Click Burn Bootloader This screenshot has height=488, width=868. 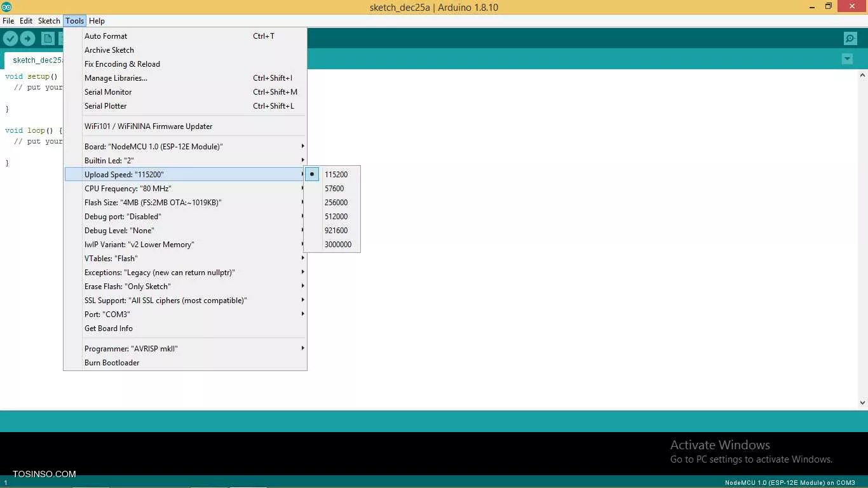(x=186, y=363)
